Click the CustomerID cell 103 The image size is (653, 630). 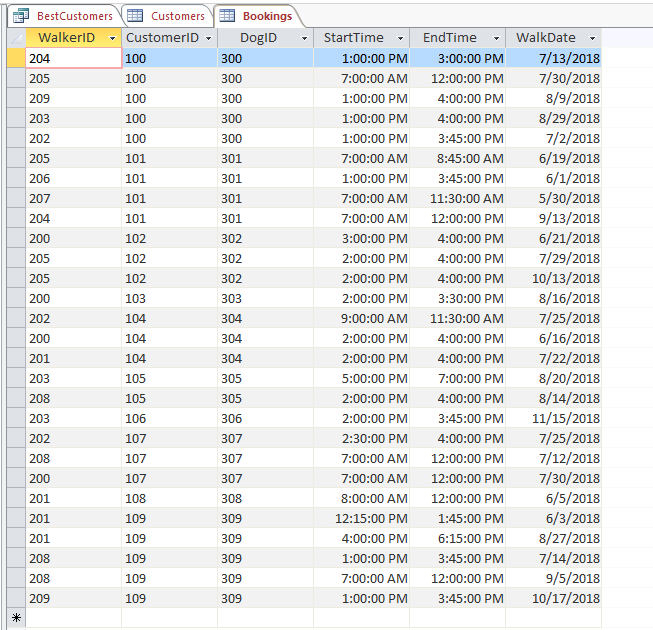pyautogui.click(x=169, y=298)
